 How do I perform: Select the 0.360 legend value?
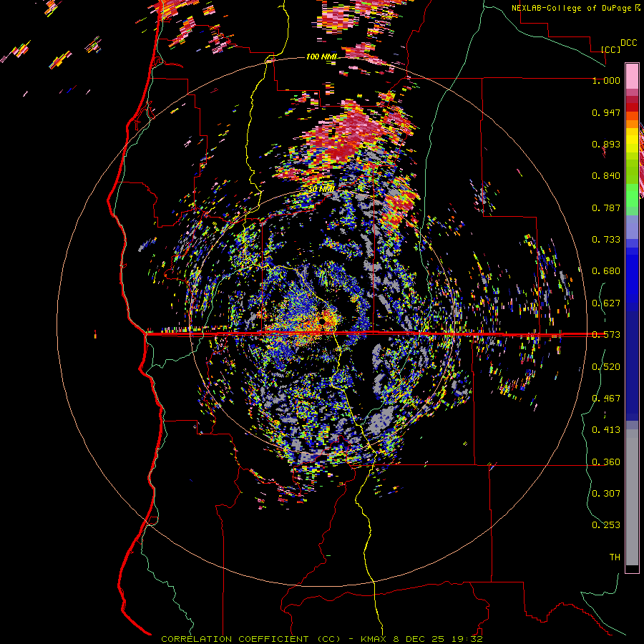click(x=606, y=462)
